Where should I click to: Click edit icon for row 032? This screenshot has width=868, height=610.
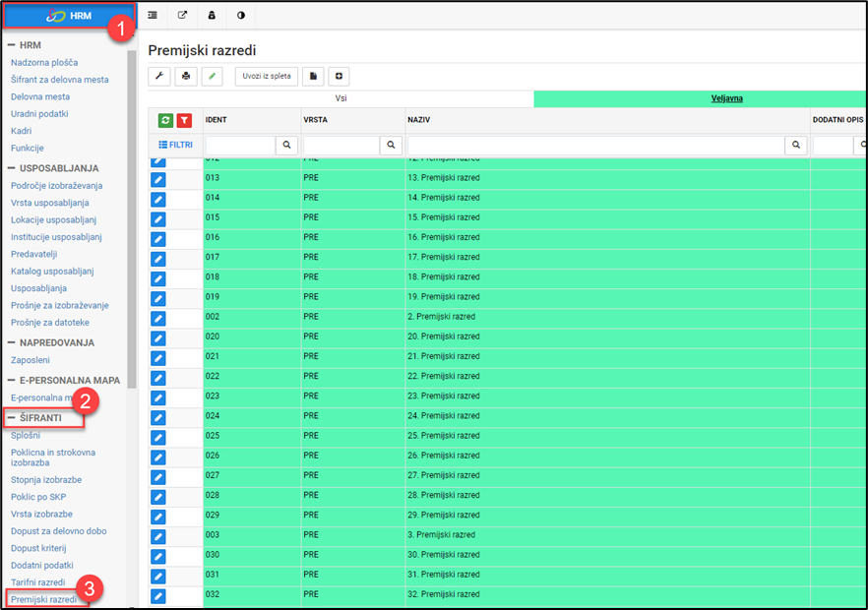[x=158, y=596]
